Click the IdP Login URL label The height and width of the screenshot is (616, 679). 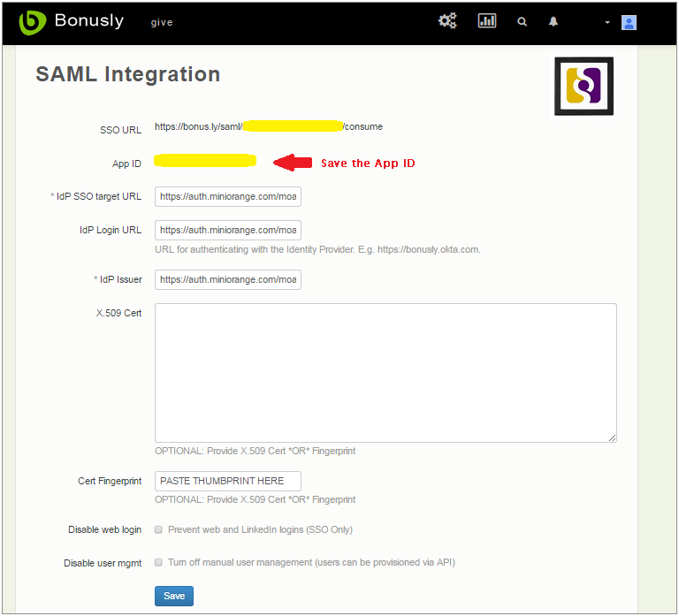[x=111, y=230]
